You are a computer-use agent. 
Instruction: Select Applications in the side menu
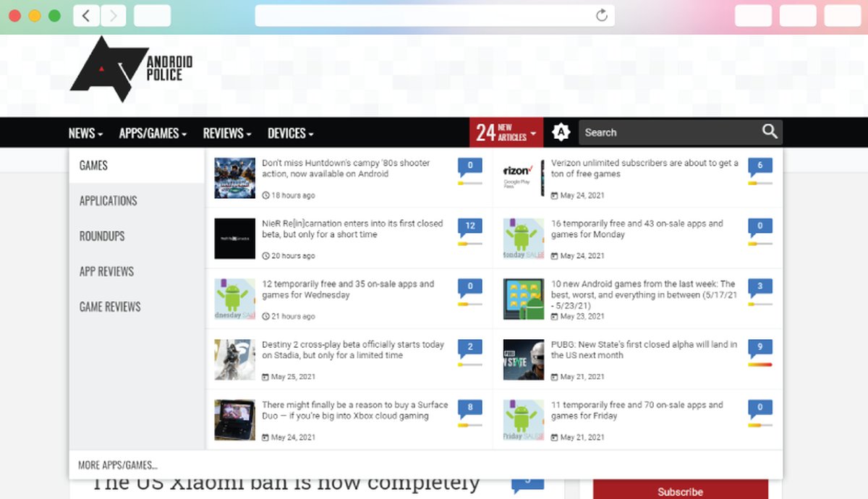109,200
